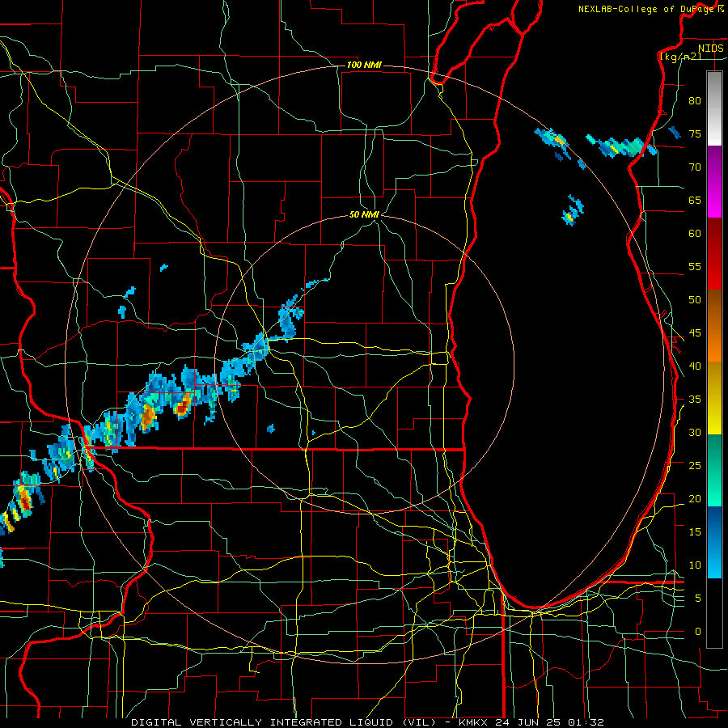
Task: Click the 100 NMI range ring label
Action: [x=364, y=65]
